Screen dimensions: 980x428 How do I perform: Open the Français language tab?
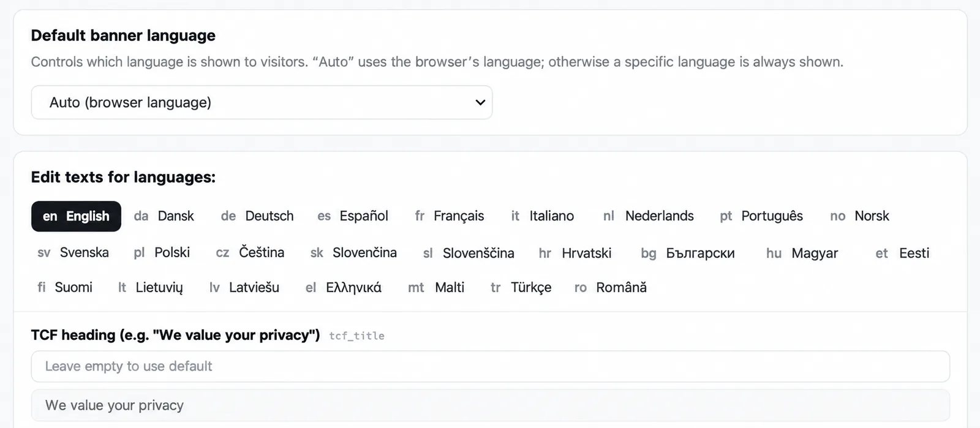(x=450, y=216)
